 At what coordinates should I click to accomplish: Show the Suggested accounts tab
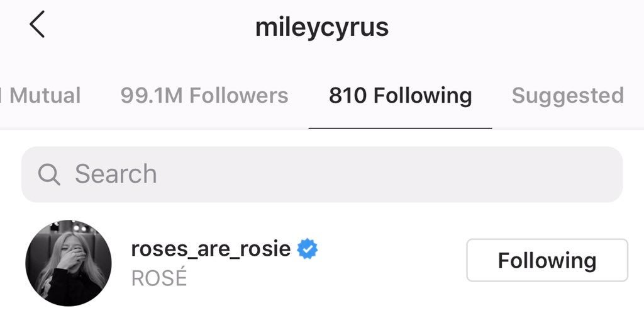(x=568, y=96)
